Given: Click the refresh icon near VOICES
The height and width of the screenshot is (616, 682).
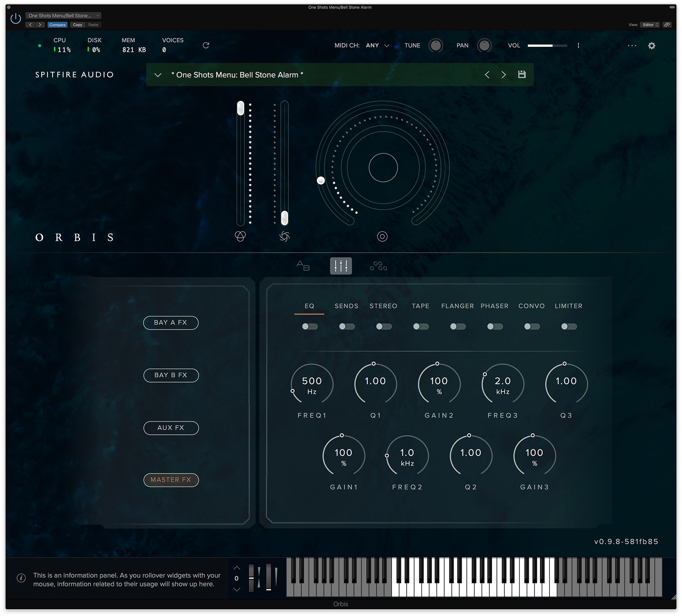Looking at the screenshot, I should point(206,45).
